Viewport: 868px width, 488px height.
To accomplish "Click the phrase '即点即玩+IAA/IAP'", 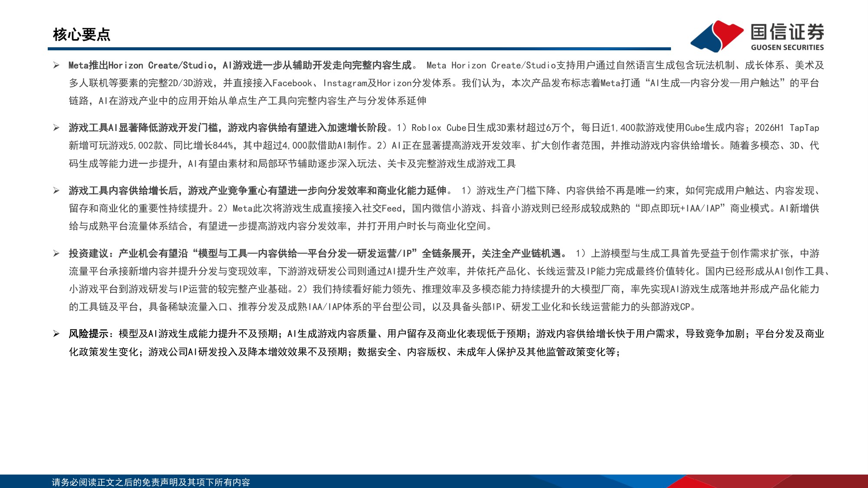I will click(680, 209).
